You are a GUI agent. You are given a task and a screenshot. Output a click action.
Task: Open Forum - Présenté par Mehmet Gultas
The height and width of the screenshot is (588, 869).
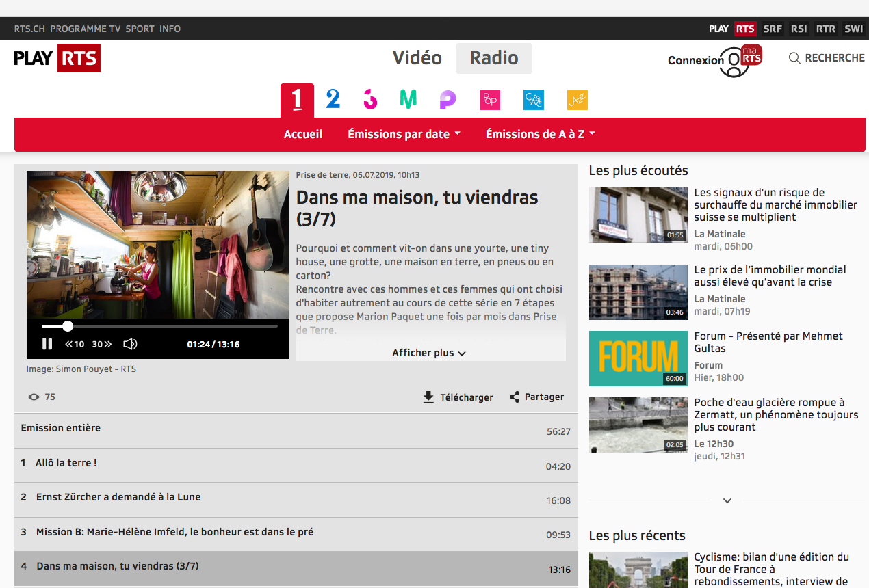768,343
